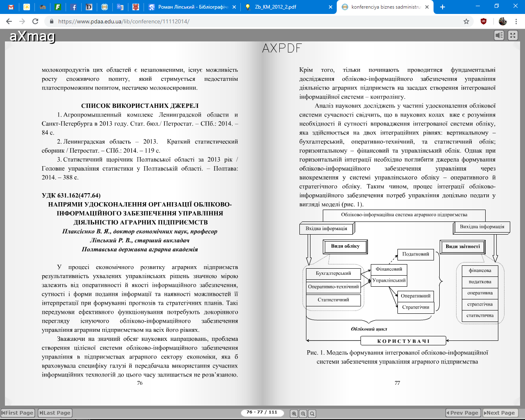The height and width of the screenshot is (420, 525).
Task: Click the left page 76 of the book
Action: (134, 224)
